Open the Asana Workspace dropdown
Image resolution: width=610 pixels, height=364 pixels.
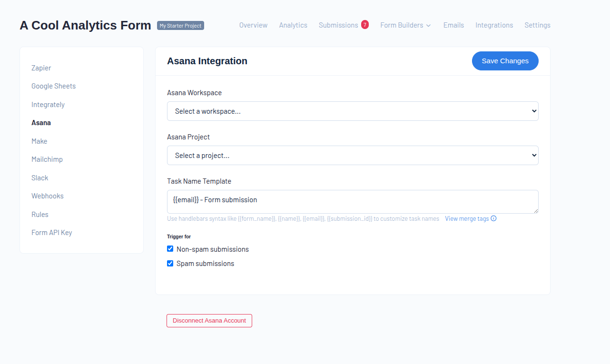coord(353,111)
